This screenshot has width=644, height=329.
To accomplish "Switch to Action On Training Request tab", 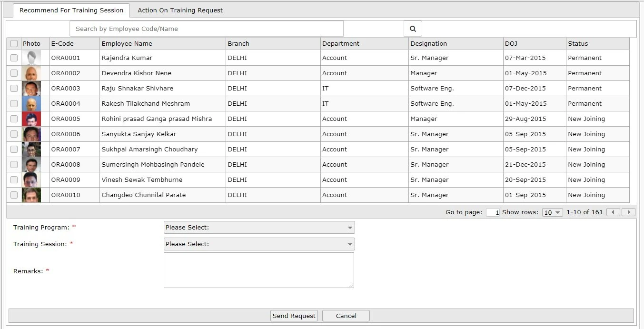I will [x=180, y=10].
